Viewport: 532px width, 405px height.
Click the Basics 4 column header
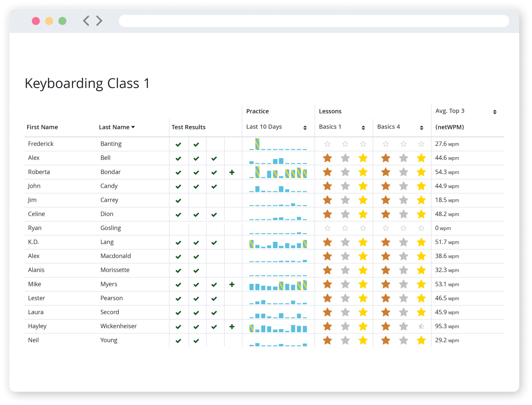[388, 127]
